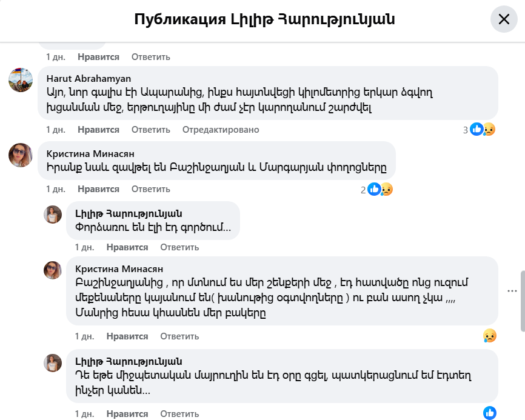Click Ответить under Кристина Минасян's long reply
525x420 pixels.
[x=179, y=336]
